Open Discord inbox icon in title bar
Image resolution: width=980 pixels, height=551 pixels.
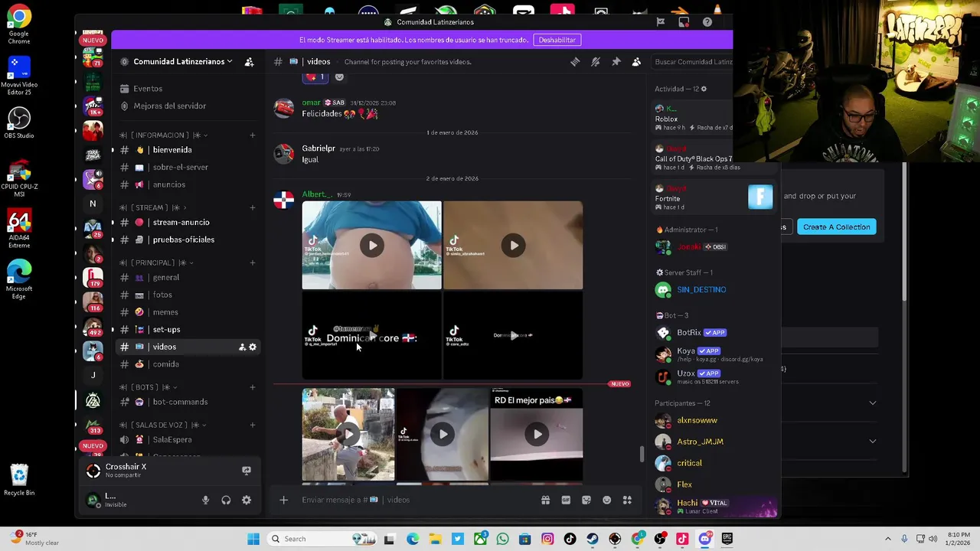point(684,22)
